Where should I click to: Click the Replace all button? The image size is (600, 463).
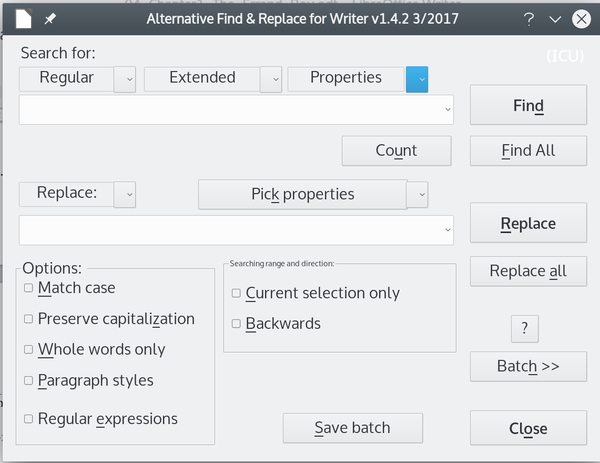[x=528, y=271]
